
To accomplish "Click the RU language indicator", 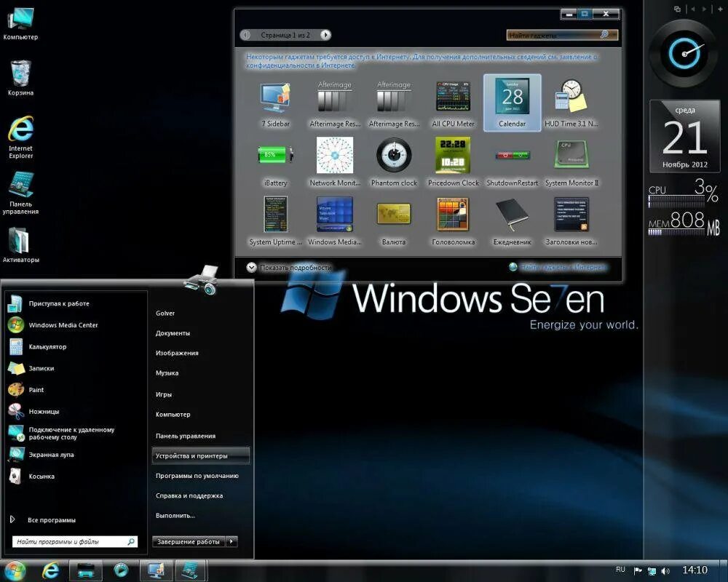I will click(620, 570).
